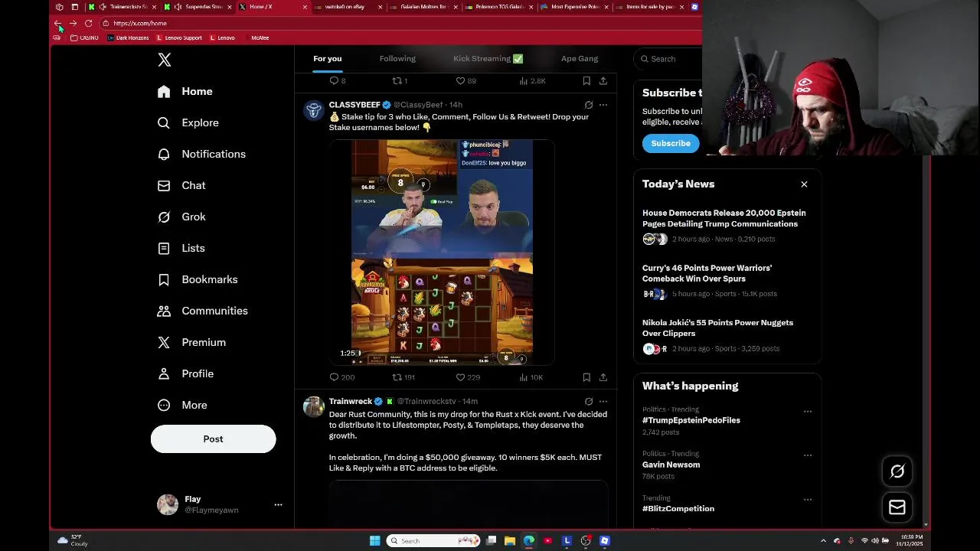Switch to the Ape Gang tab

(580, 59)
